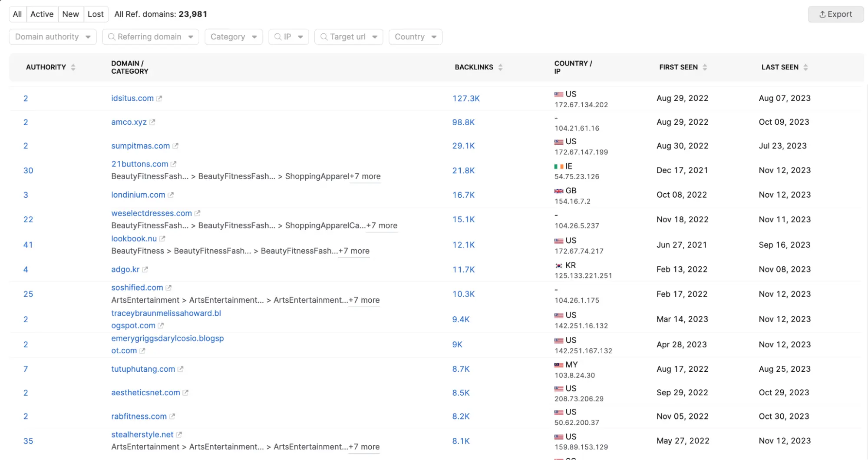Sort by Authority column arrows
The width and height of the screenshot is (868, 460).
click(73, 67)
